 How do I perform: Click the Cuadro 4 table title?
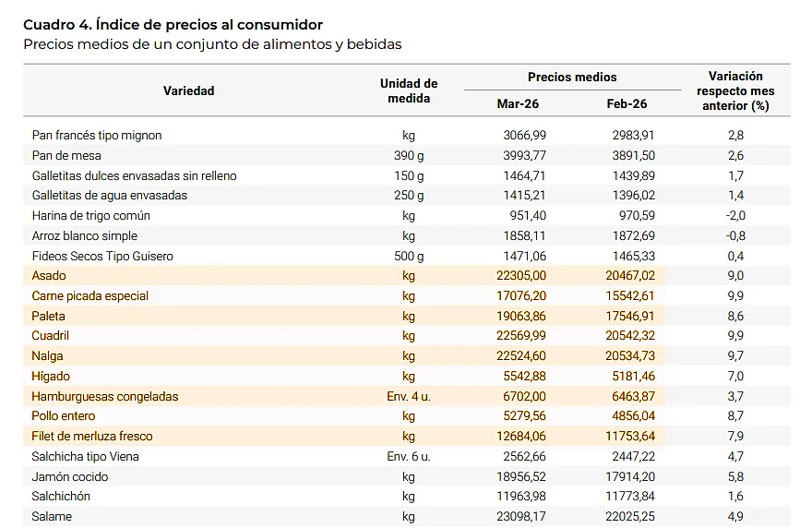[x=173, y=25]
